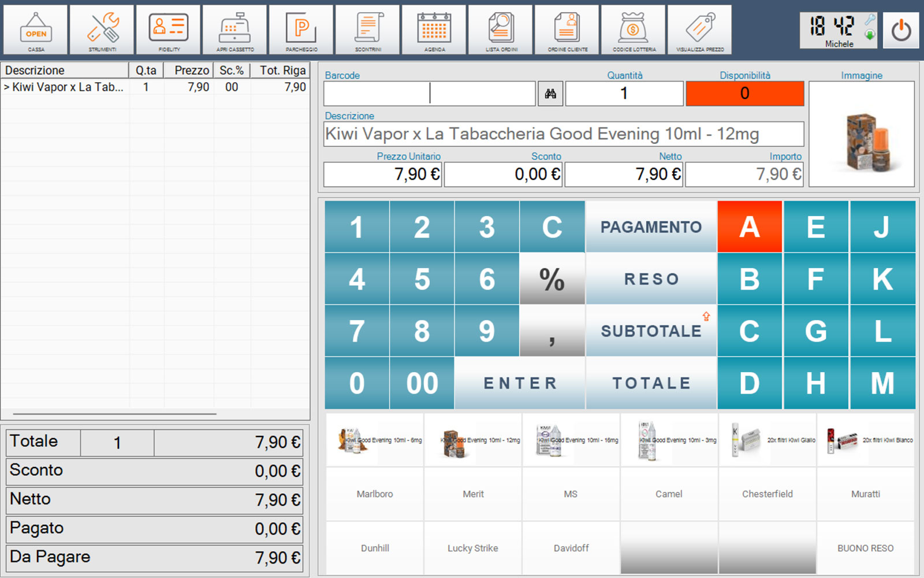The height and width of the screenshot is (578, 924).
Task: Open the Strumenti tools icon
Action: (102, 30)
